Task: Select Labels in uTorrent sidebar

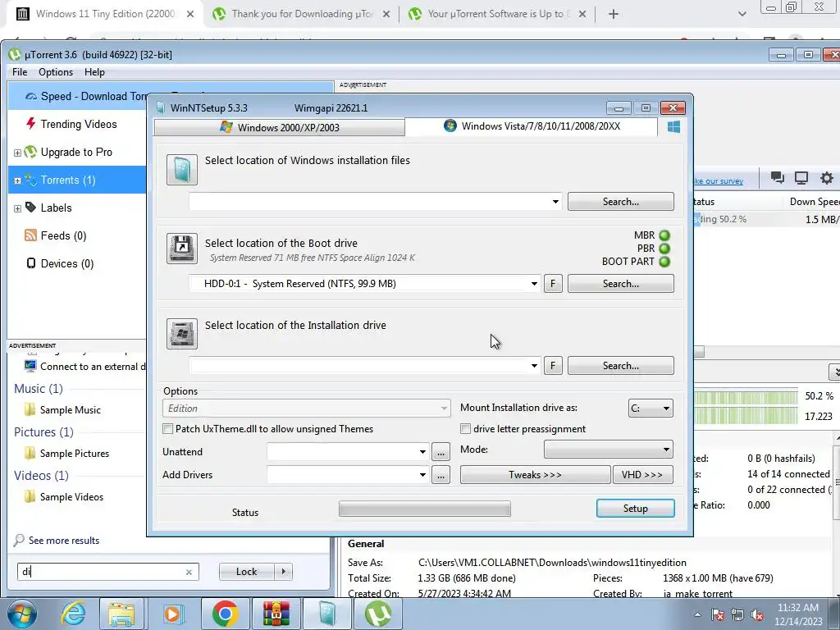Action: point(48,208)
